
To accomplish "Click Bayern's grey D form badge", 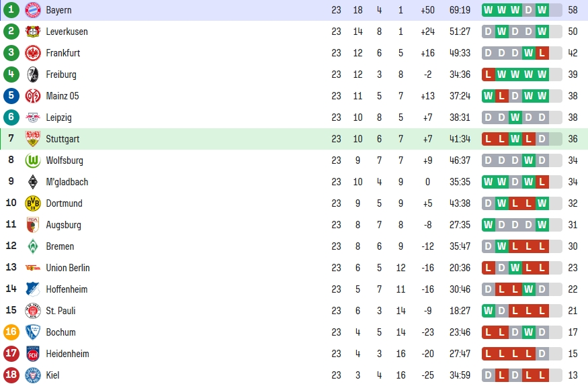I will 528,10.
